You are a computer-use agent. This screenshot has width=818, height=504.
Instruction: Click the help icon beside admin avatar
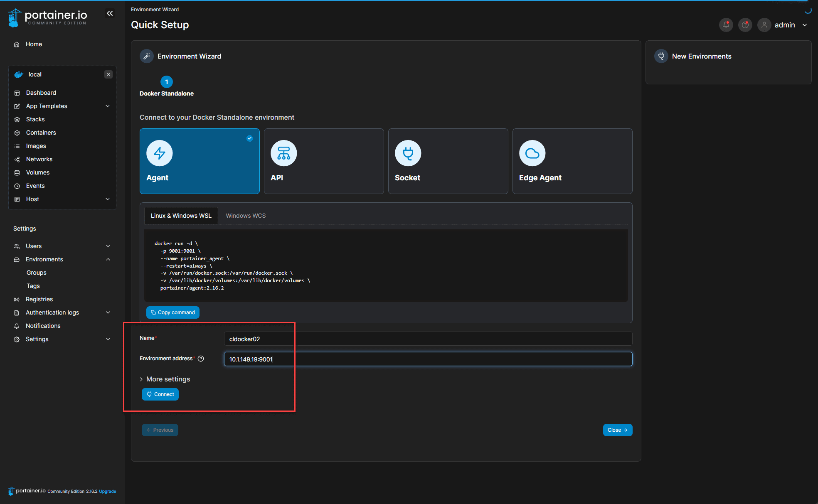tap(745, 25)
